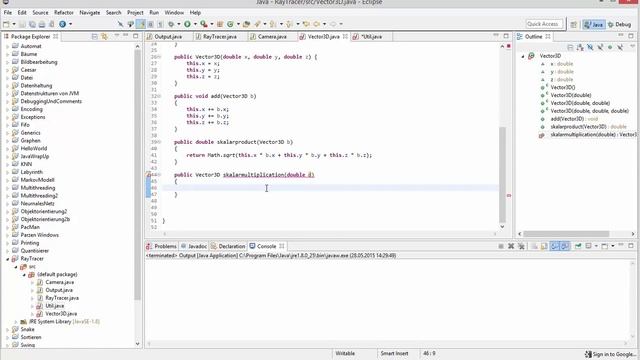Select add(Vector3D) method in Outline
This screenshot has height=360, width=640.
tap(567, 119)
